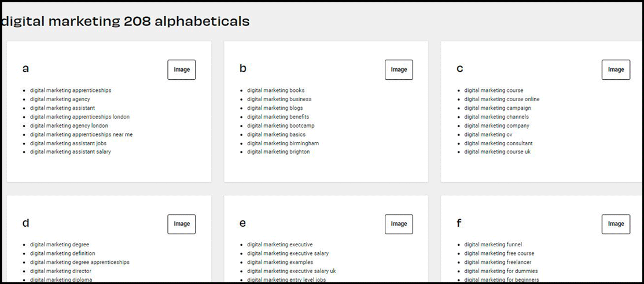This screenshot has height=284, width=644.
Task: Click "digital marketing freelancer" item
Action: tap(496, 262)
